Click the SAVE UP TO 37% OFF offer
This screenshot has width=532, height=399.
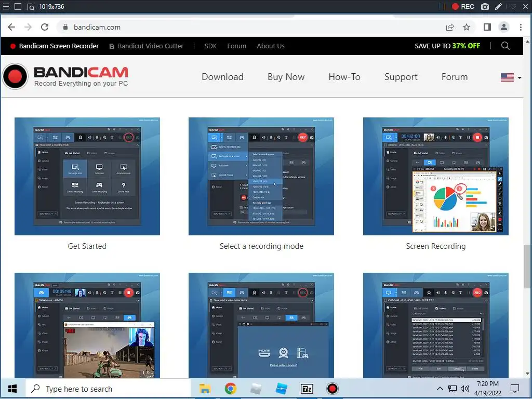click(x=447, y=46)
